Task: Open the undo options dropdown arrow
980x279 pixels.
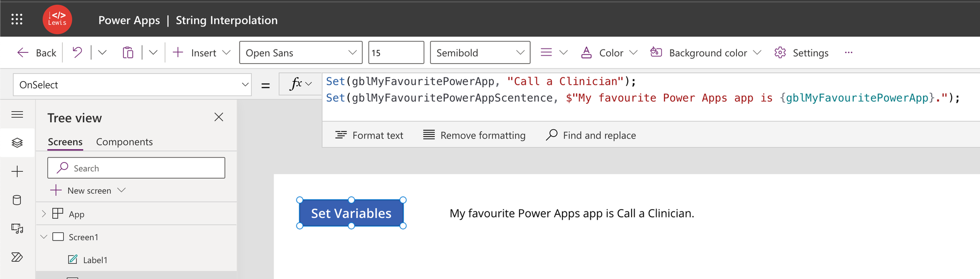Action: pos(102,52)
